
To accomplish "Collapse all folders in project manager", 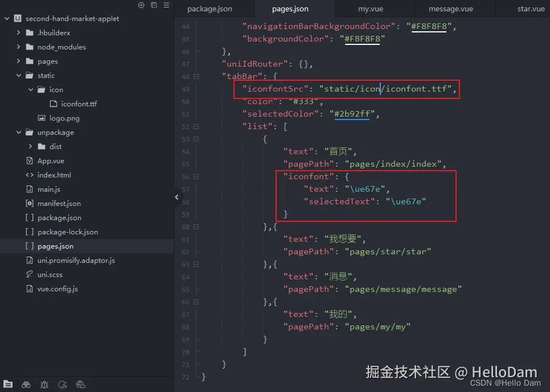I will (154, 5).
